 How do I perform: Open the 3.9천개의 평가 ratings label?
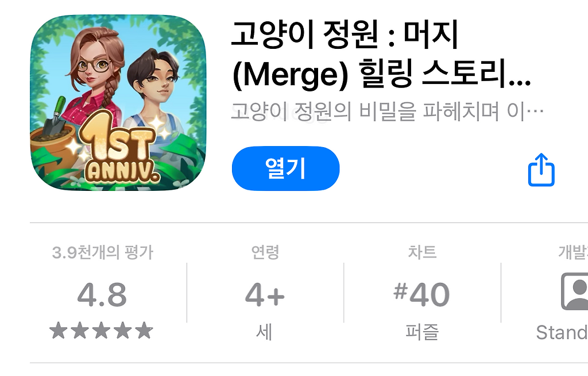[x=102, y=252]
